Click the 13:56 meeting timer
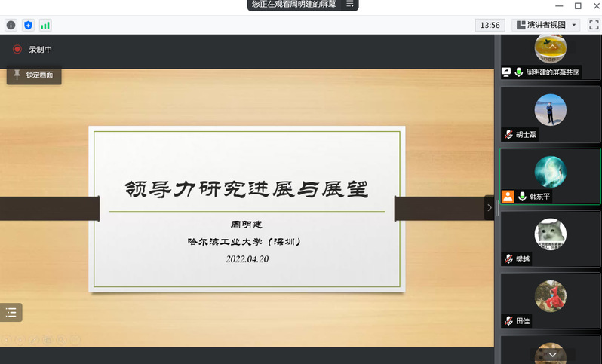Screen dimensions: 602x364 click(490, 25)
